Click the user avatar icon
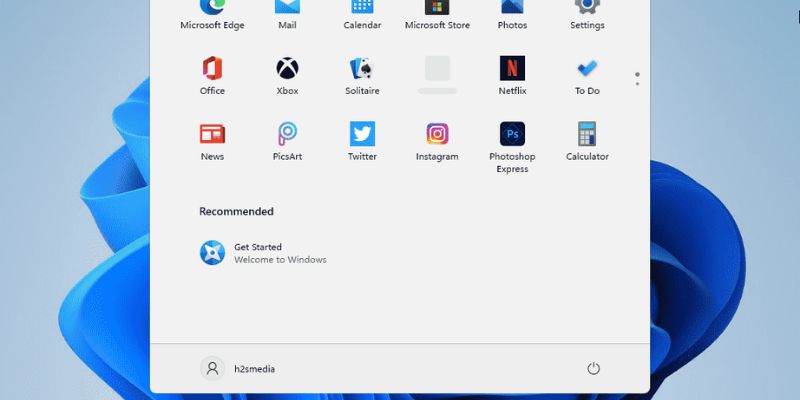Image resolution: width=800 pixels, height=400 pixels. coord(212,368)
